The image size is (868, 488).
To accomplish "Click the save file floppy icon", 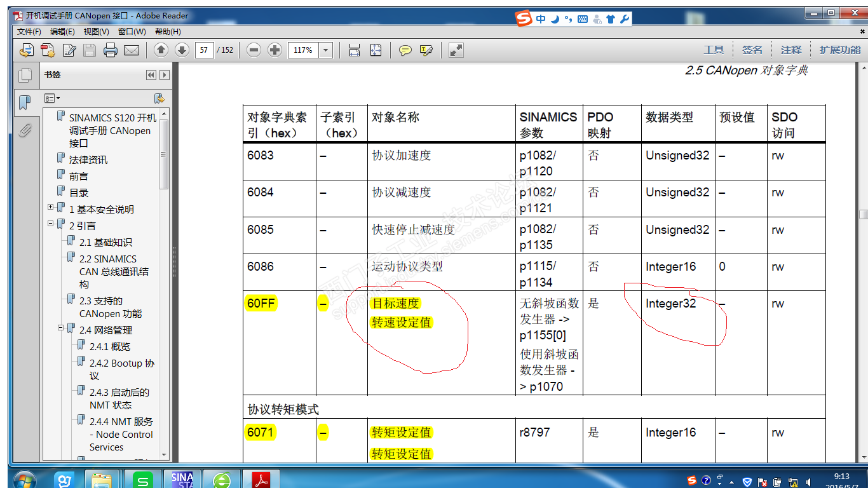I will (x=90, y=50).
